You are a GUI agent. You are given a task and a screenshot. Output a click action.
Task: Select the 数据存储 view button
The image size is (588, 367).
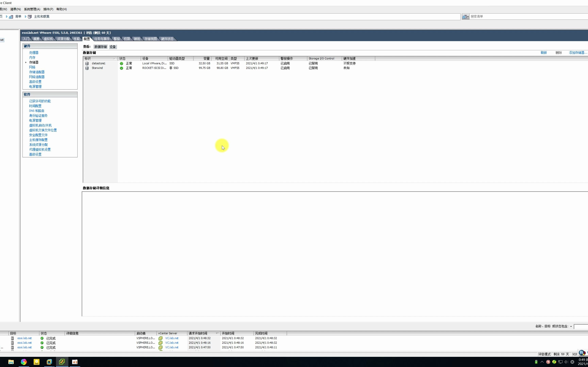[101, 47]
